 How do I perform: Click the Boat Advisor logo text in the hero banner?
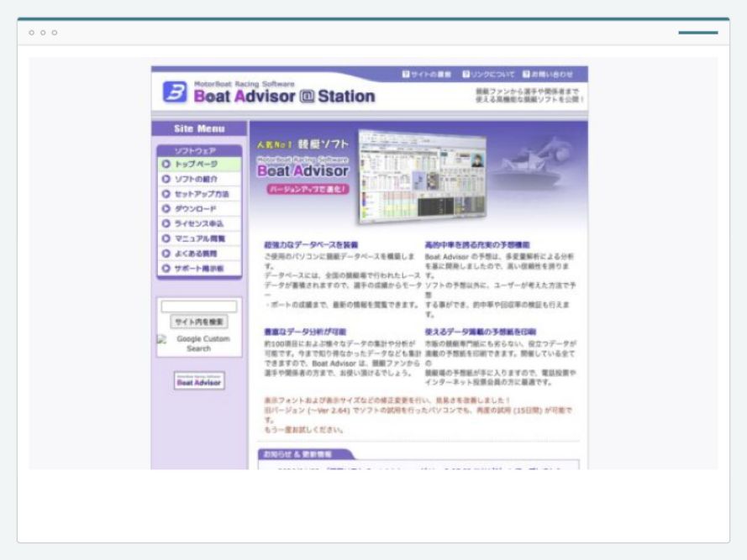coord(302,170)
